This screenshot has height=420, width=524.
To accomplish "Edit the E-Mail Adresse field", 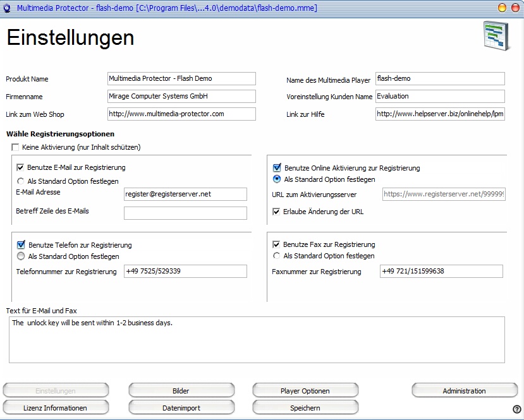I will coord(185,194).
